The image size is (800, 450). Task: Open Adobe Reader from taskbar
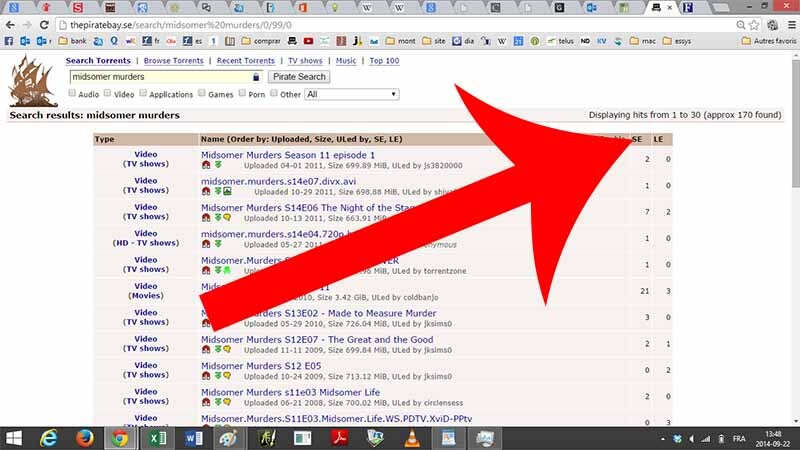(x=339, y=439)
